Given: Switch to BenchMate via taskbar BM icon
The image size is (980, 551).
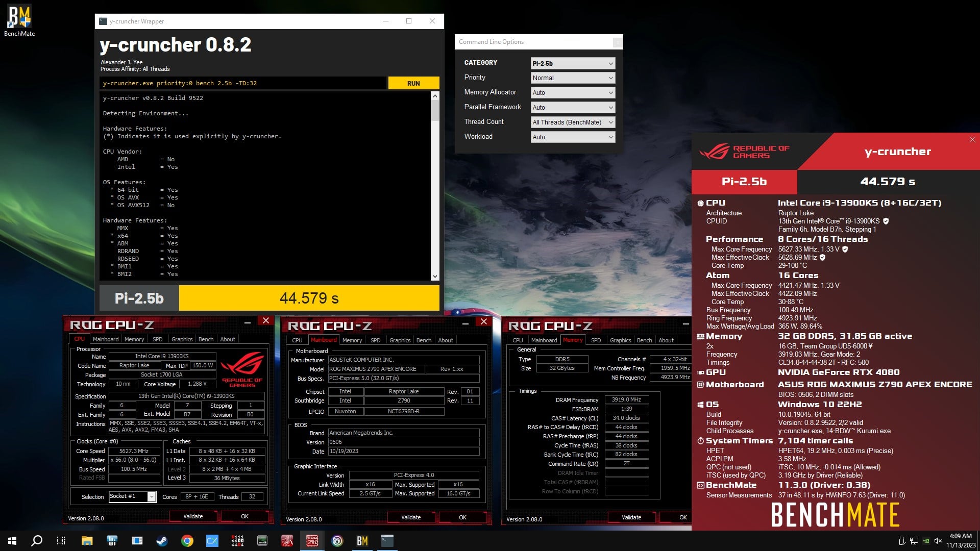Looking at the screenshot, I should coord(362,541).
